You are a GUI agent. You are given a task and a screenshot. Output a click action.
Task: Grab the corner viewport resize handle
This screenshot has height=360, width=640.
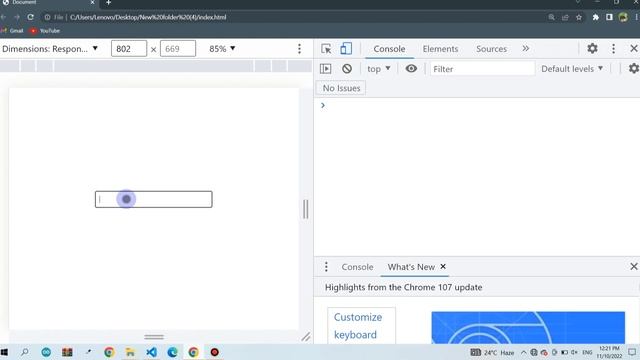point(306,337)
